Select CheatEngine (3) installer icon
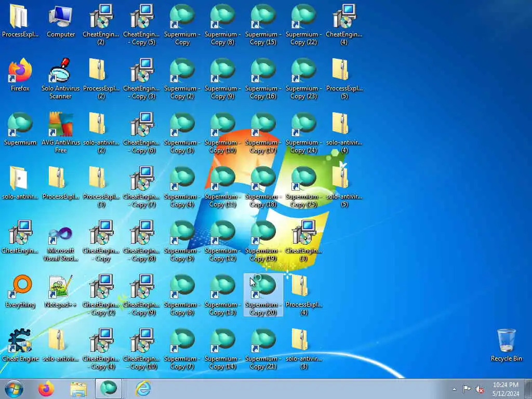Viewport: 532px width, 399px height. coord(303,241)
